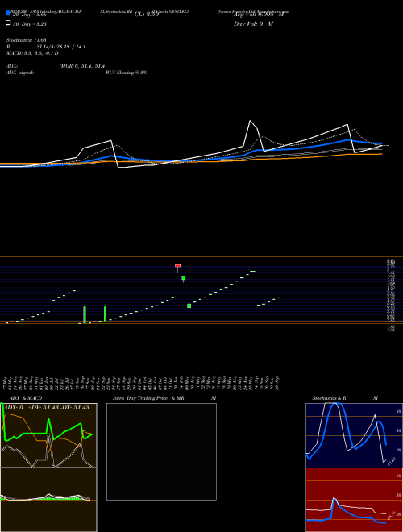Image resolution: width=403 pixels, height=532 pixels.
Task: Click the Stochastics: 11.63 line
Action: 26,40
